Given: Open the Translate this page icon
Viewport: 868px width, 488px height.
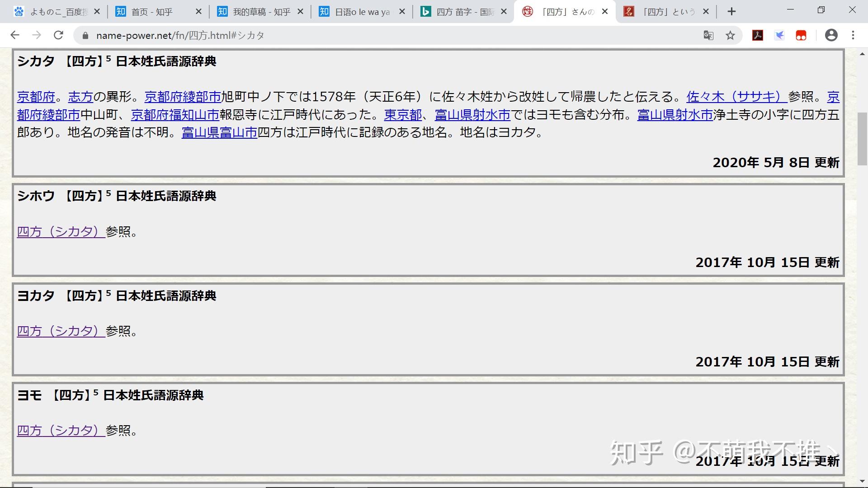Looking at the screenshot, I should point(708,35).
